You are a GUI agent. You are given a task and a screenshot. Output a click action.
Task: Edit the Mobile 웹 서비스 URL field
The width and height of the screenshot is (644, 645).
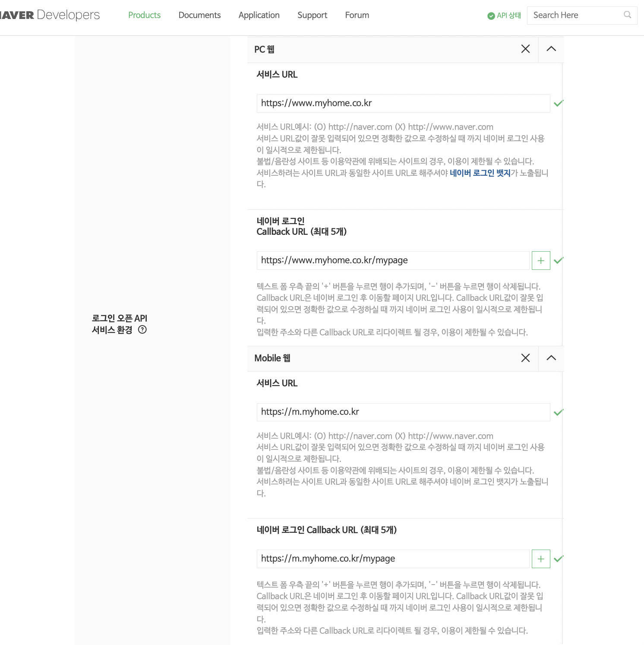pos(403,412)
